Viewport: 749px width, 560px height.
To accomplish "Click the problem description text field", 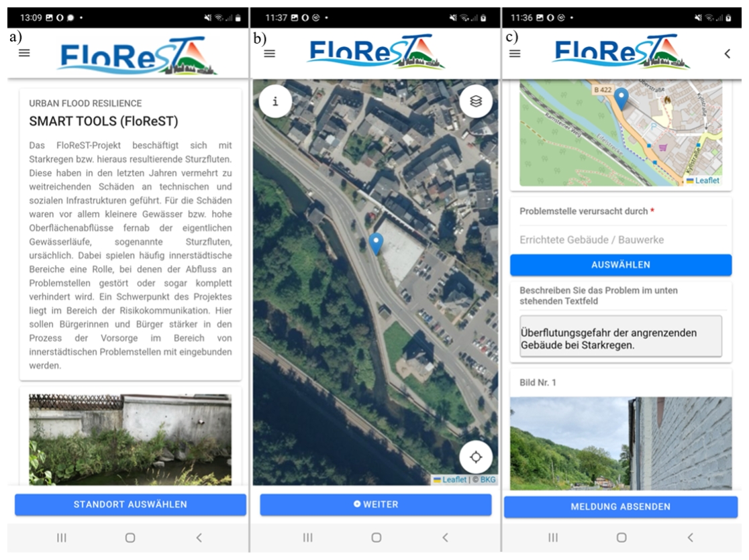I will (x=620, y=338).
